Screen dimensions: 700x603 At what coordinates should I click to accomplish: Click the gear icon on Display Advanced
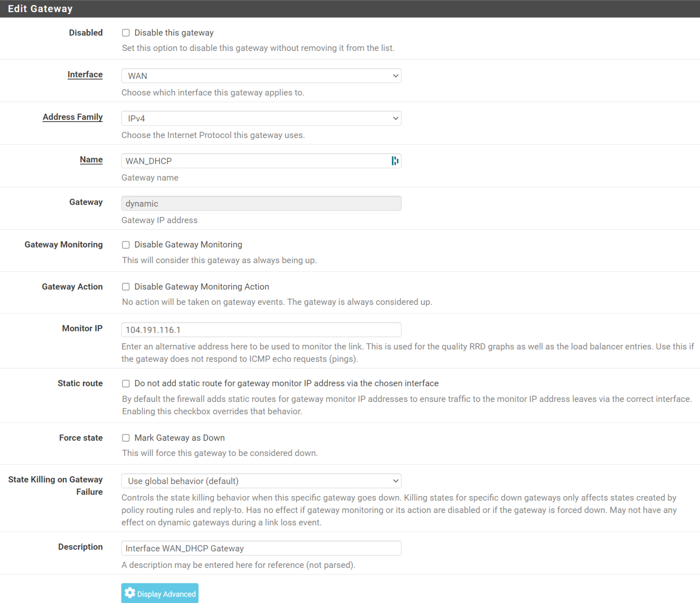tap(130, 593)
